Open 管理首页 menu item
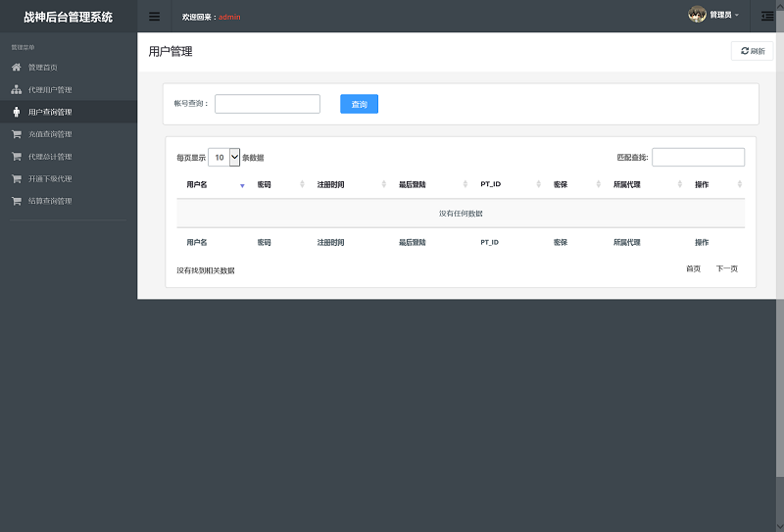 69,67
